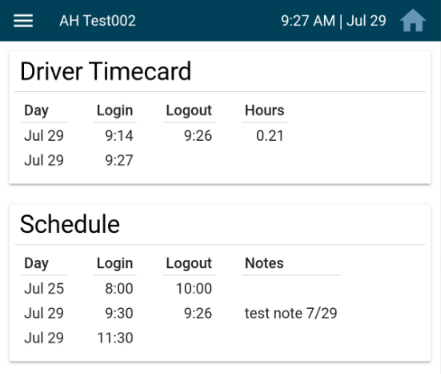The height and width of the screenshot is (374, 441).
Task: Click the Driver Timecard heading
Action: [x=106, y=71]
